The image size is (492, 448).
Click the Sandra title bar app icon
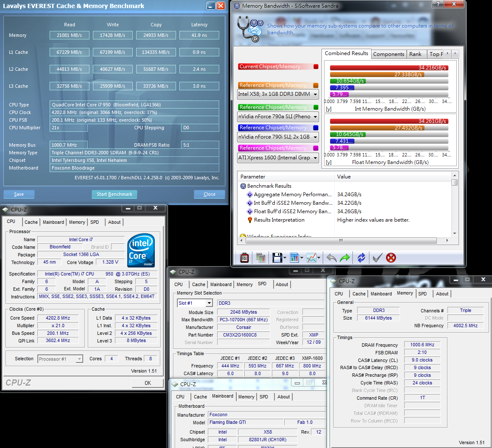tap(237, 6)
